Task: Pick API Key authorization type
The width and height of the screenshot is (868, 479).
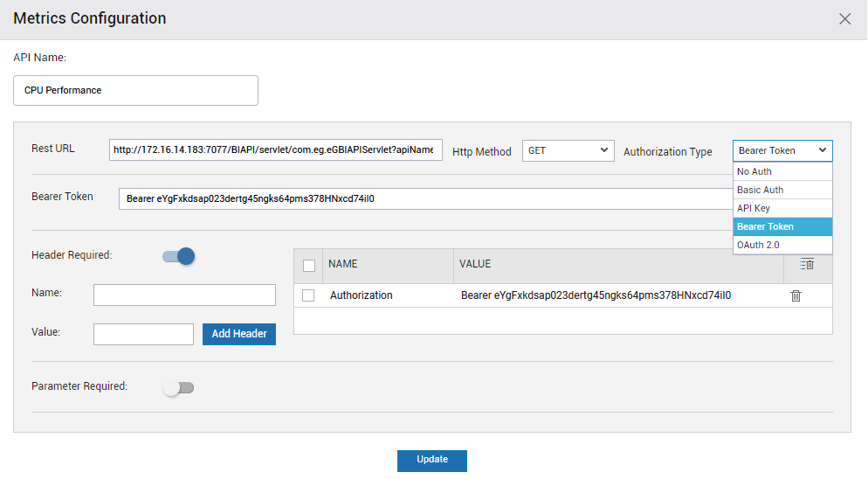Action: [x=782, y=208]
